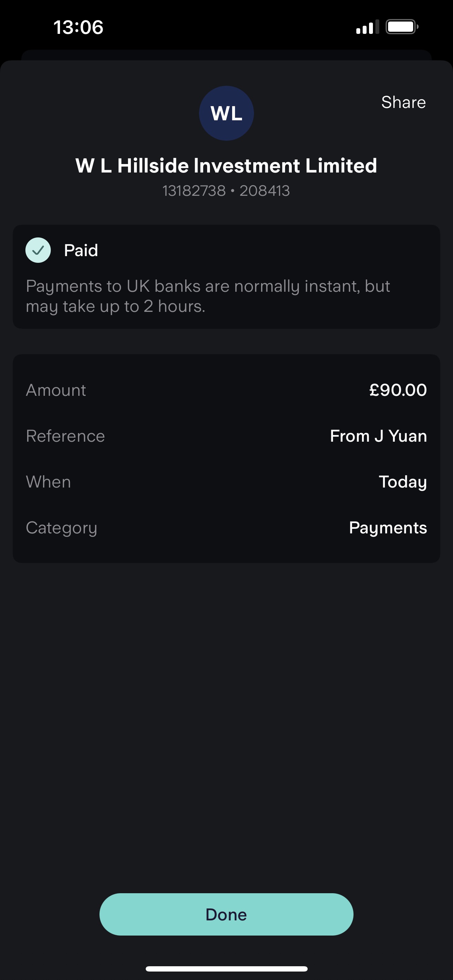Tap the green Paid checkmark icon
Screen dimensions: 453x980
(38, 250)
